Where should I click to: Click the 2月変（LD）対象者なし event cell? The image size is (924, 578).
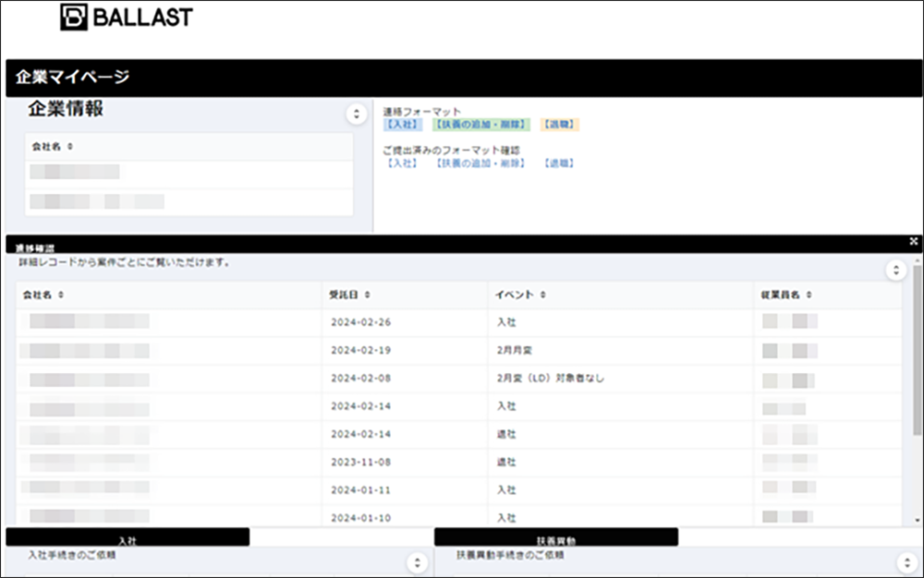coord(621,378)
